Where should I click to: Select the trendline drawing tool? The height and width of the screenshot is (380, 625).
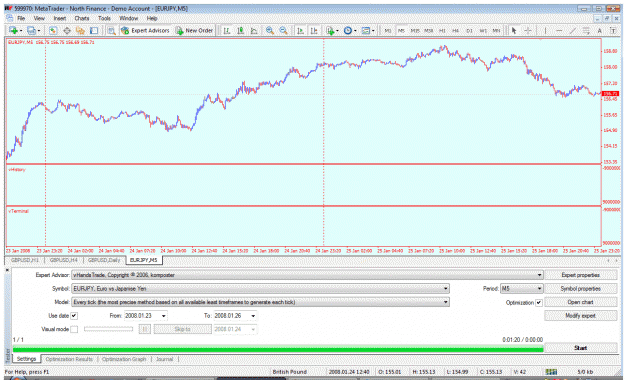[572, 31]
